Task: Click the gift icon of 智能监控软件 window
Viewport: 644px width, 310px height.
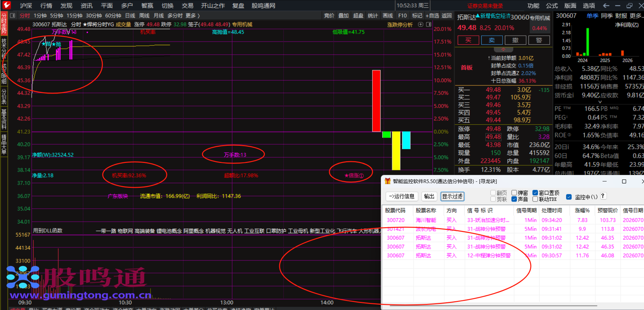Action: pos(387,181)
